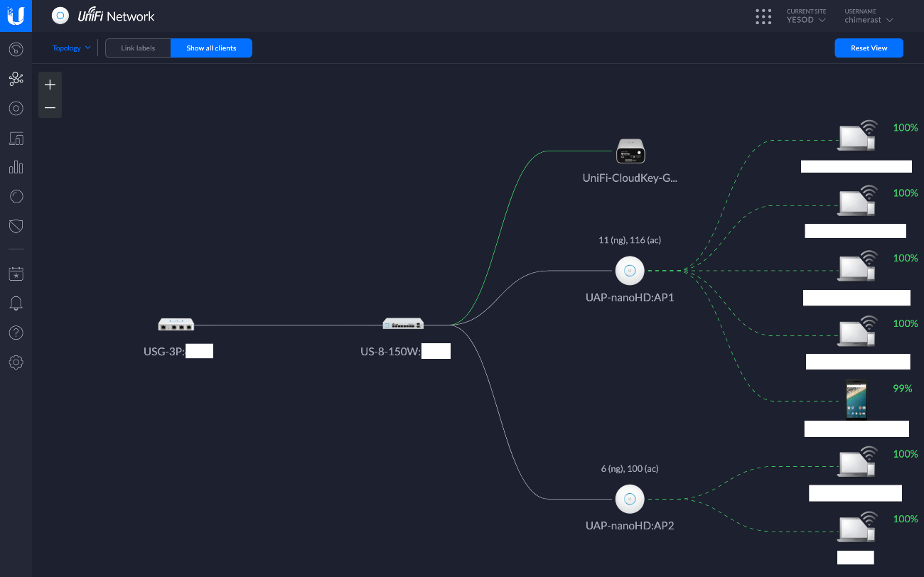Image resolution: width=924 pixels, height=577 pixels.
Task: Open the Ubiquiti logo home icon
Action: (16, 15)
